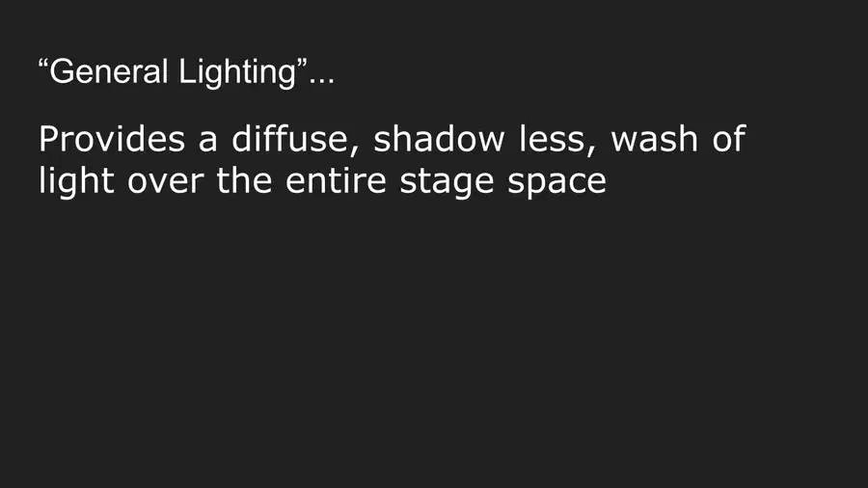The width and height of the screenshot is (868, 488).
Task: Click the opening quotation mark of title
Action: pyautogui.click(x=43, y=63)
